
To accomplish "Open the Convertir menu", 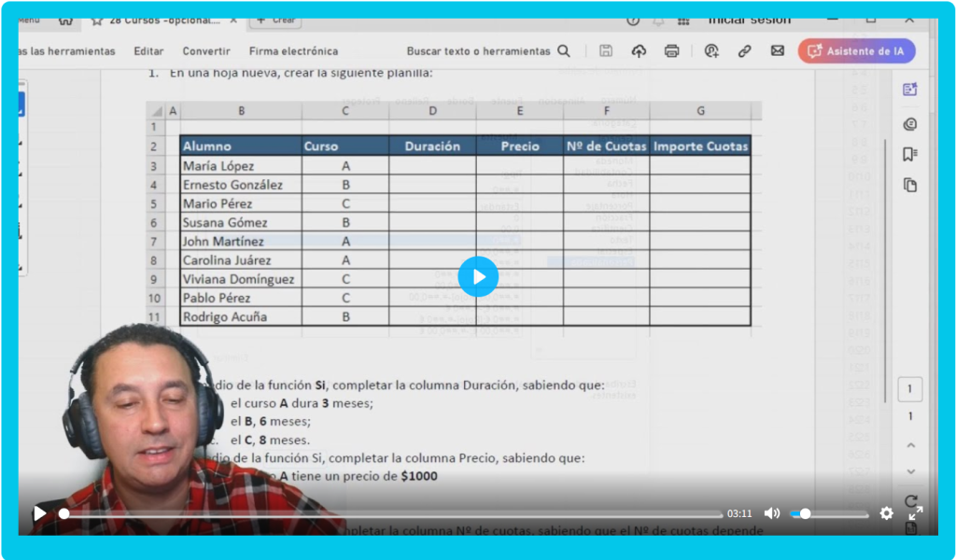I will 206,51.
